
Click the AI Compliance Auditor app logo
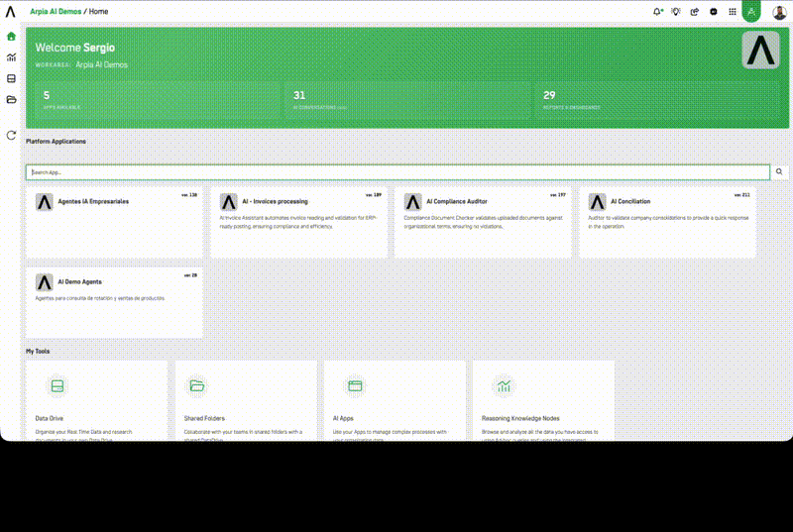tap(412, 201)
